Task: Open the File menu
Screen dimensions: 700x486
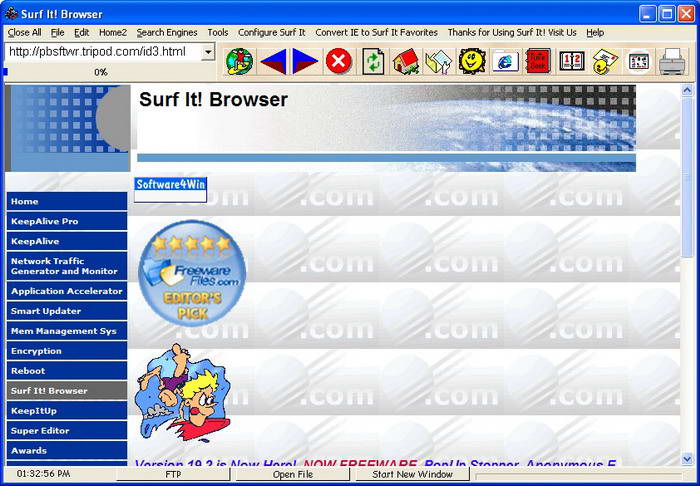Action: pos(57,33)
